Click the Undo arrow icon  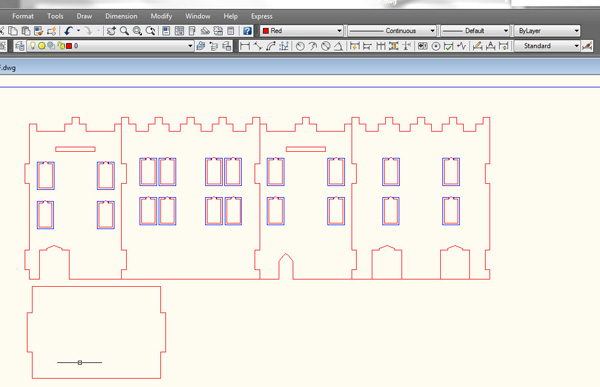click(68, 31)
